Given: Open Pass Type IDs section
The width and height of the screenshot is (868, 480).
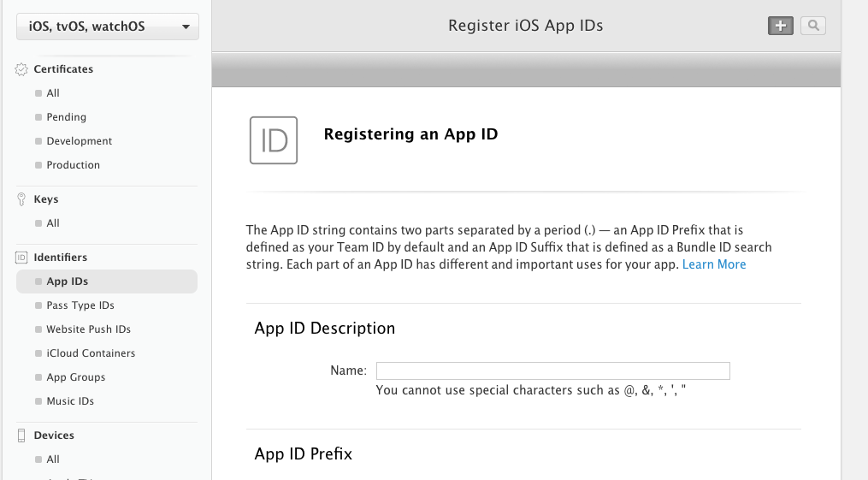Looking at the screenshot, I should point(80,305).
